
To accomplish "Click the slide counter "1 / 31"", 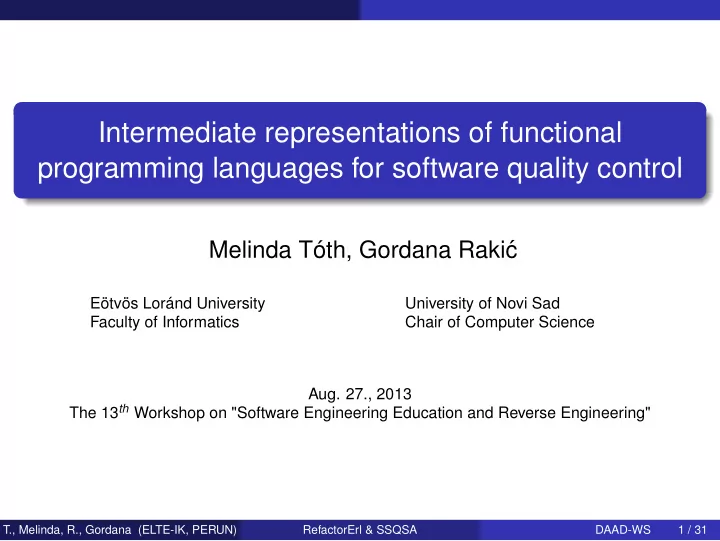I will 692,530.
